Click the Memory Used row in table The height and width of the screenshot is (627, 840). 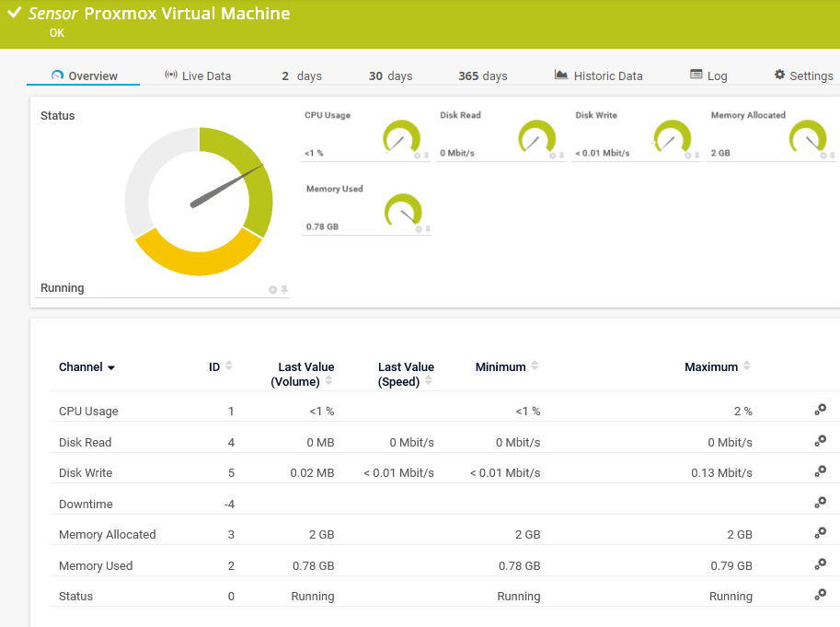coord(96,565)
